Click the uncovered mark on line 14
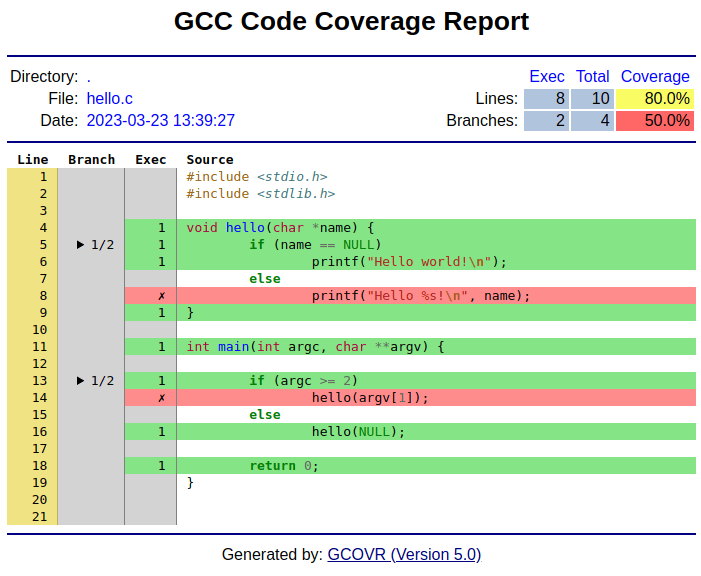The width and height of the screenshot is (701, 576). pos(162,398)
